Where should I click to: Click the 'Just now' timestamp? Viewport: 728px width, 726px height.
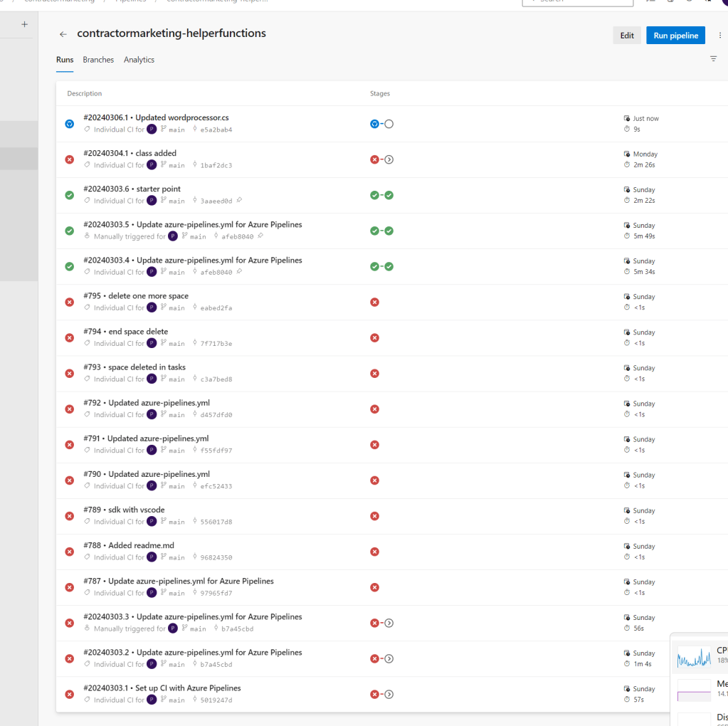coord(646,118)
